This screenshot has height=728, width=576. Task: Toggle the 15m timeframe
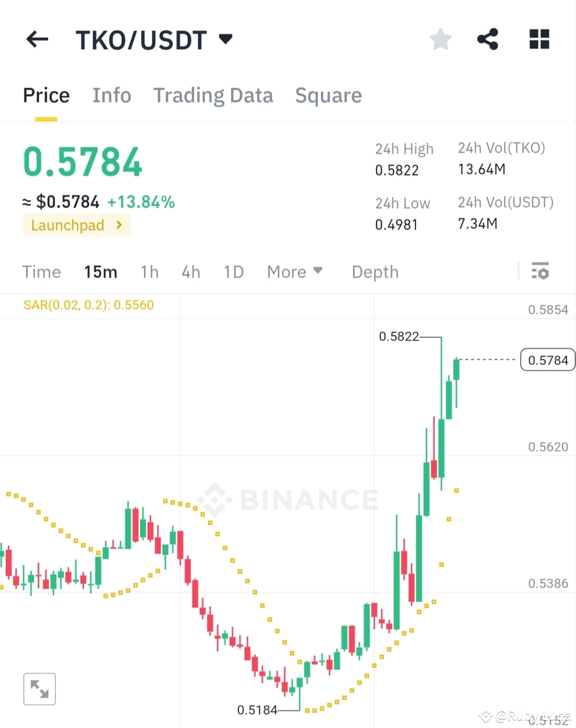(x=100, y=272)
